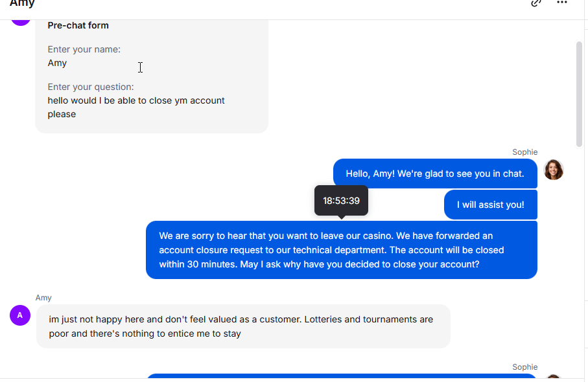Click the "Enter your question:" field label
Image resolution: width=588 pixels, height=382 pixels.
click(x=91, y=87)
